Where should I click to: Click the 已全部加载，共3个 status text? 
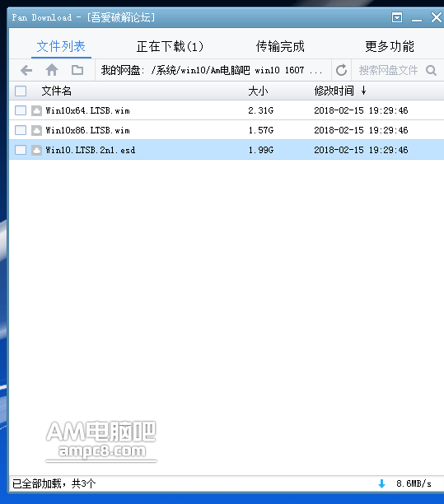click(x=54, y=483)
